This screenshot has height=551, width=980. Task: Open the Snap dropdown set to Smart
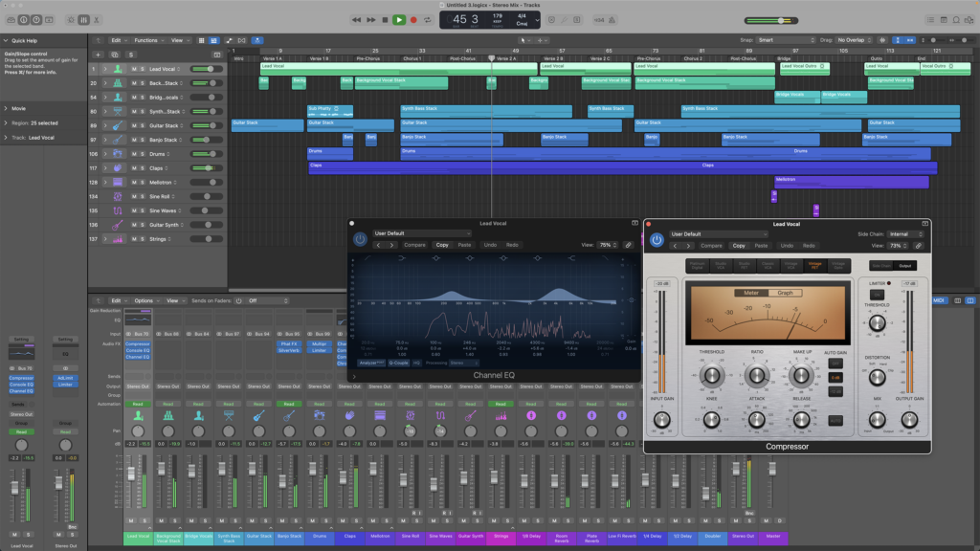pos(787,40)
